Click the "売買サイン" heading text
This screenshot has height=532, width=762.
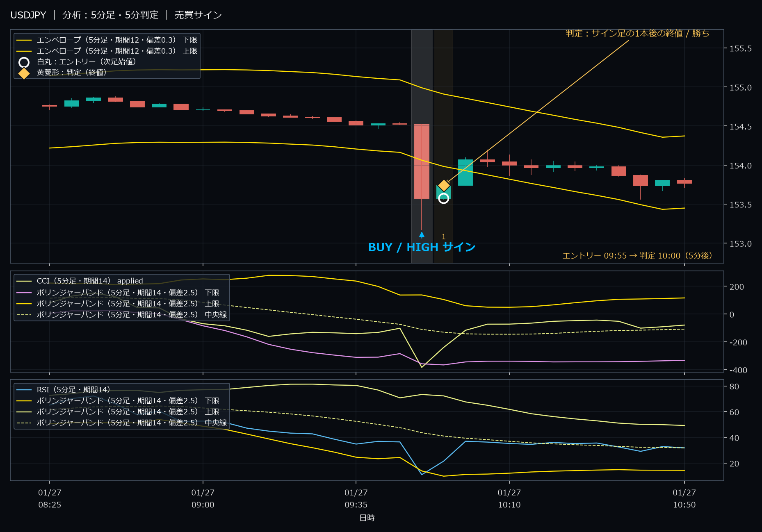click(198, 15)
